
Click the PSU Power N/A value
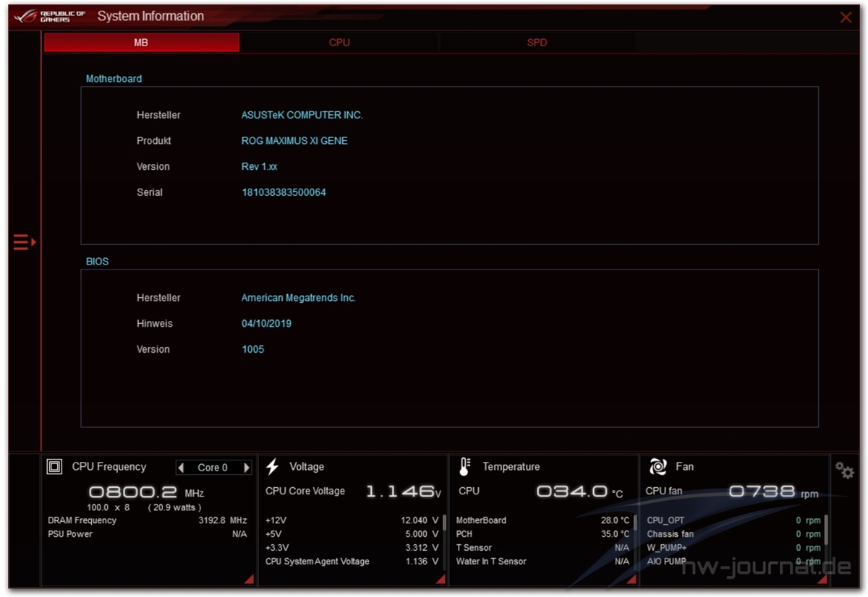(239, 534)
